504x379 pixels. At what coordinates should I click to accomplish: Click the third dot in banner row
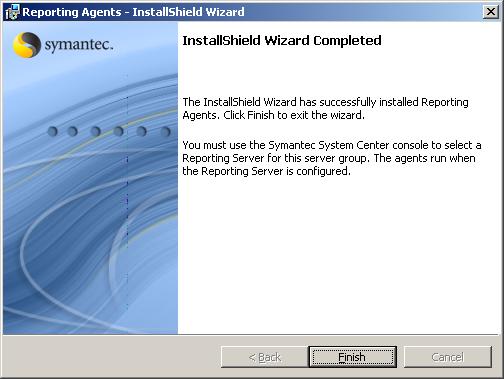(96, 131)
